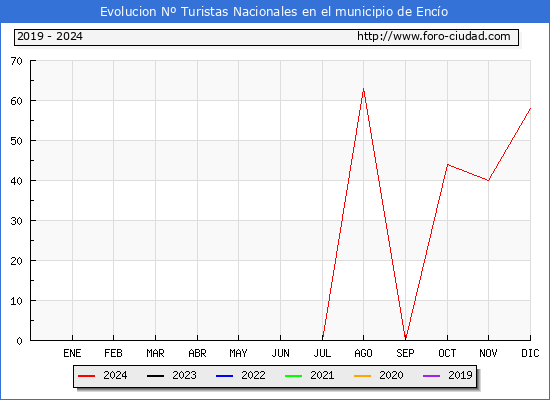Viewport: 550px width, 400px height.
Task: Click the July zero data point
Action: (322, 339)
